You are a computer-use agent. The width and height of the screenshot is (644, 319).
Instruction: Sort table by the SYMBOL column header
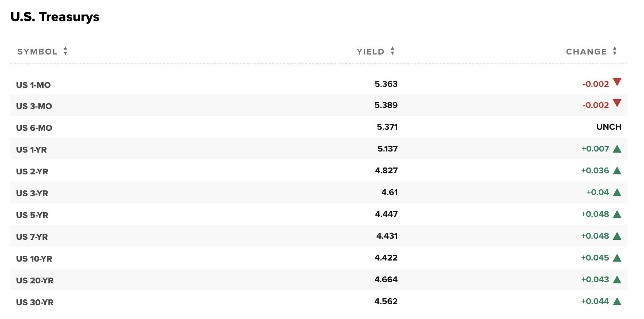pos(37,52)
